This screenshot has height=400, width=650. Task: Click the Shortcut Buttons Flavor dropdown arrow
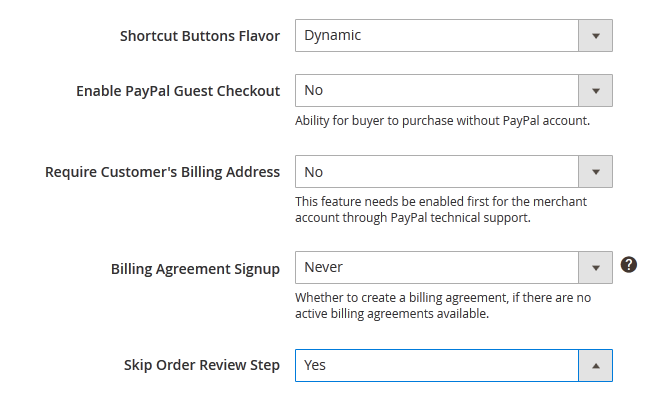[595, 36]
